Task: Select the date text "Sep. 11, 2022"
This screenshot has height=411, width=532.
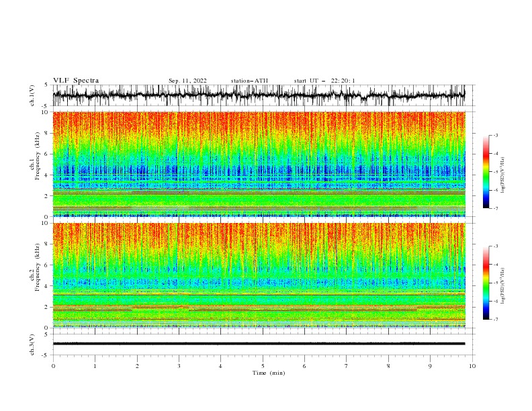Action: pyautogui.click(x=187, y=81)
